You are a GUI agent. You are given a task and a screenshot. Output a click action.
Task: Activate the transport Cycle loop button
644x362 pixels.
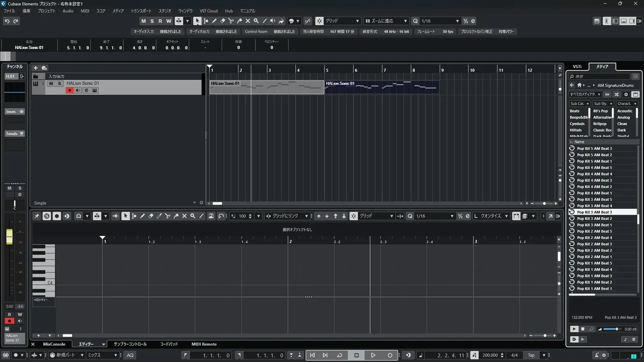(x=339, y=355)
